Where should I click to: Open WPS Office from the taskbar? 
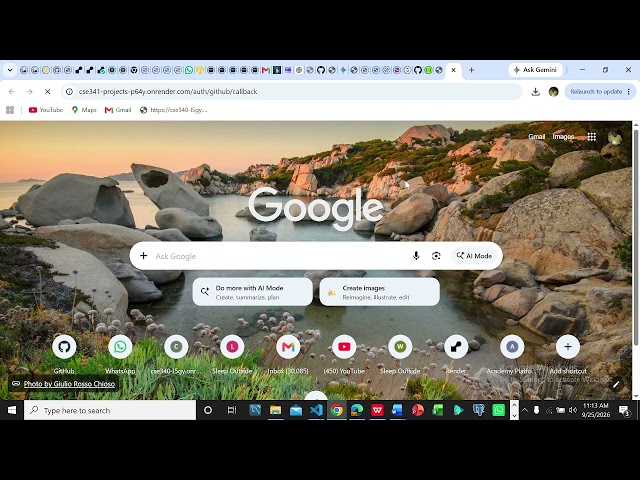click(378, 410)
